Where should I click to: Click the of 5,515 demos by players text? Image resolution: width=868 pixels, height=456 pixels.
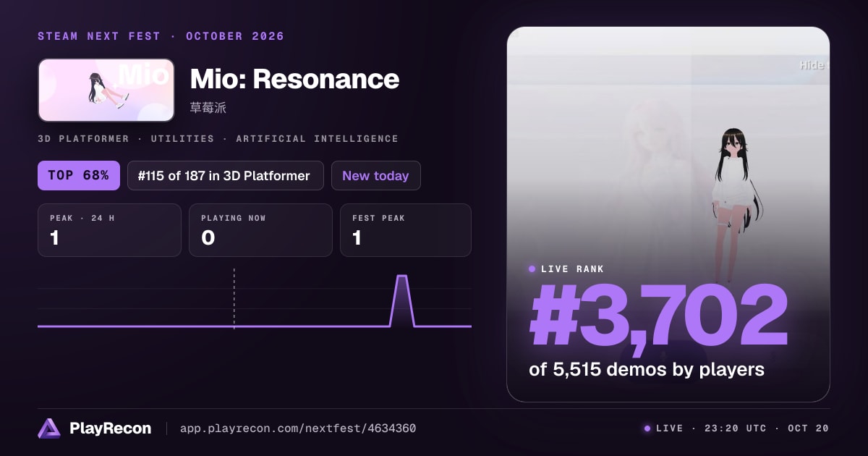pyautogui.click(x=647, y=369)
